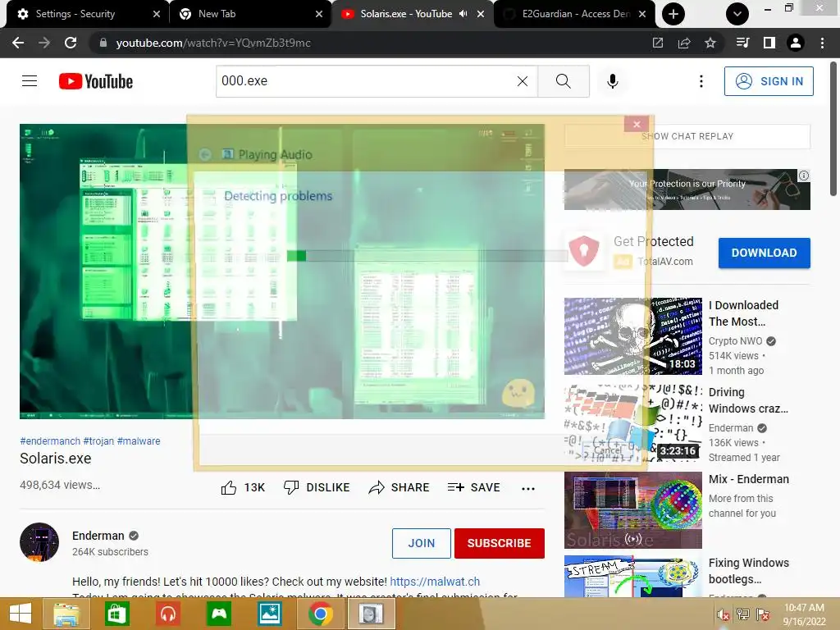Image resolution: width=840 pixels, height=630 pixels.
Task: Click JOIN membership button
Action: coord(422,543)
